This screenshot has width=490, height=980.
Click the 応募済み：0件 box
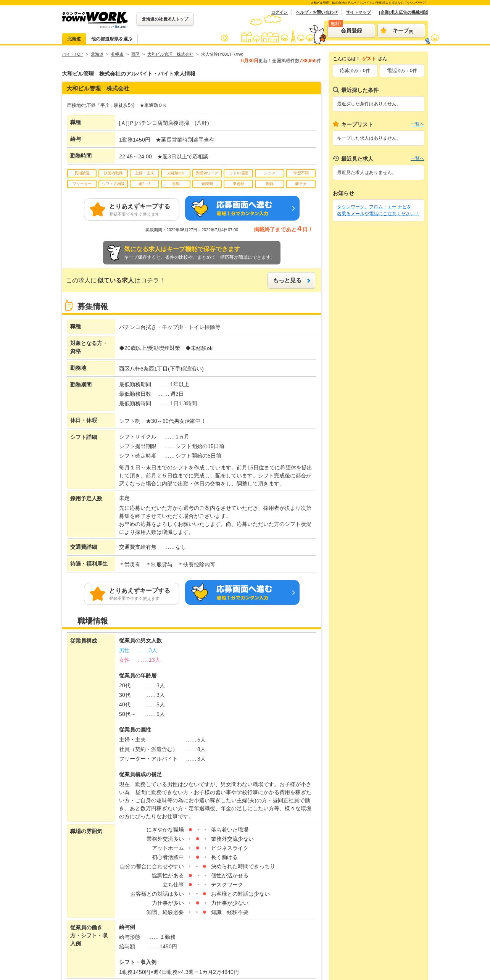click(355, 71)
